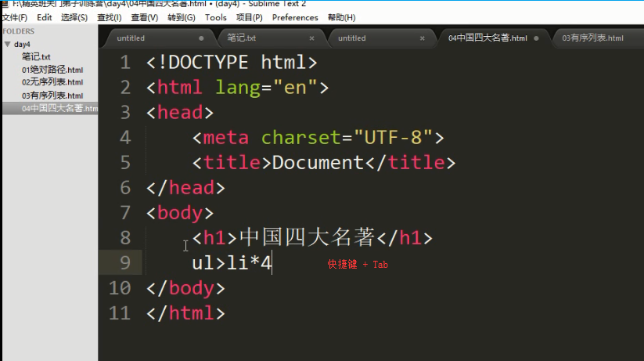Screen dimensions: 644x361
Task: Collapse the day4 folder triangle
Action: point(7,44)
